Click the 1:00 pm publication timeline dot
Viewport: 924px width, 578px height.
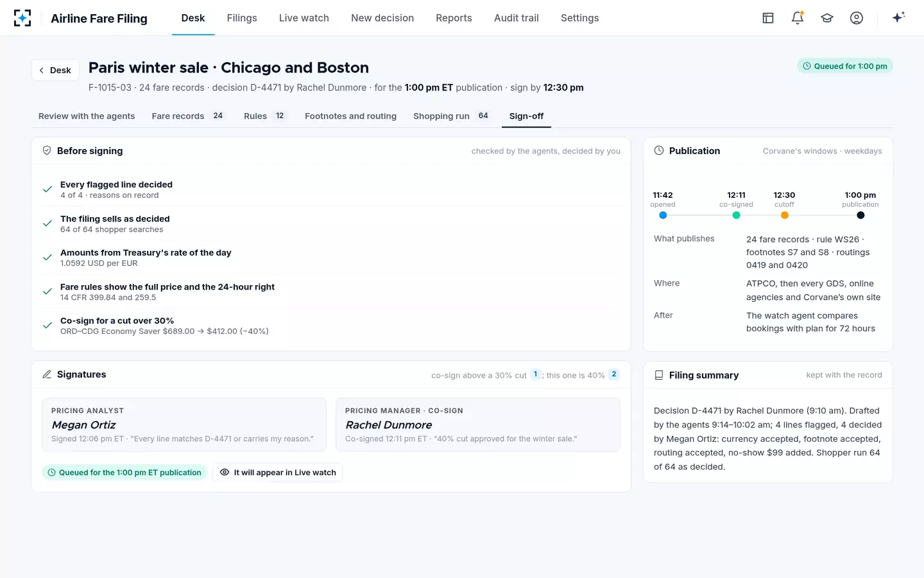(x=860, y=215)
